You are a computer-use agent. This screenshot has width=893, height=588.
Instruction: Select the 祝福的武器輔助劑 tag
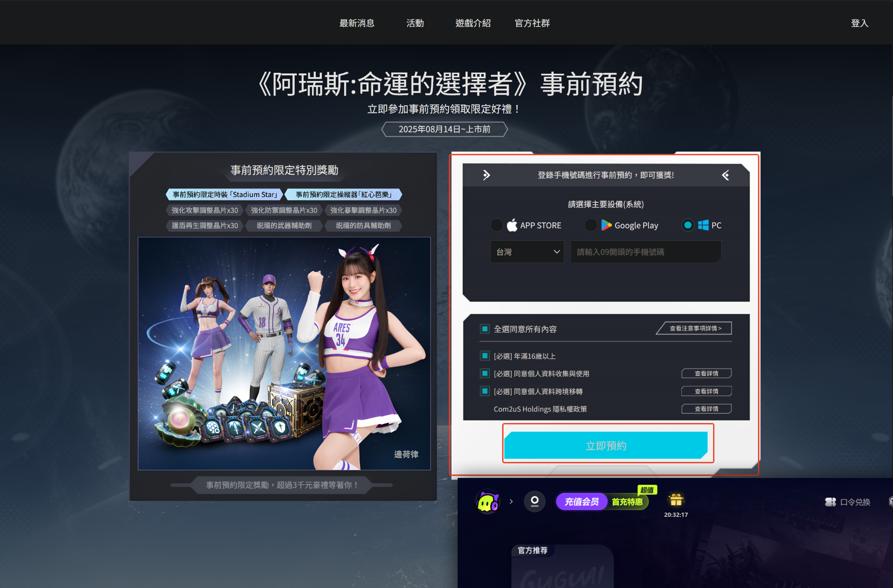tap(284, 225)
